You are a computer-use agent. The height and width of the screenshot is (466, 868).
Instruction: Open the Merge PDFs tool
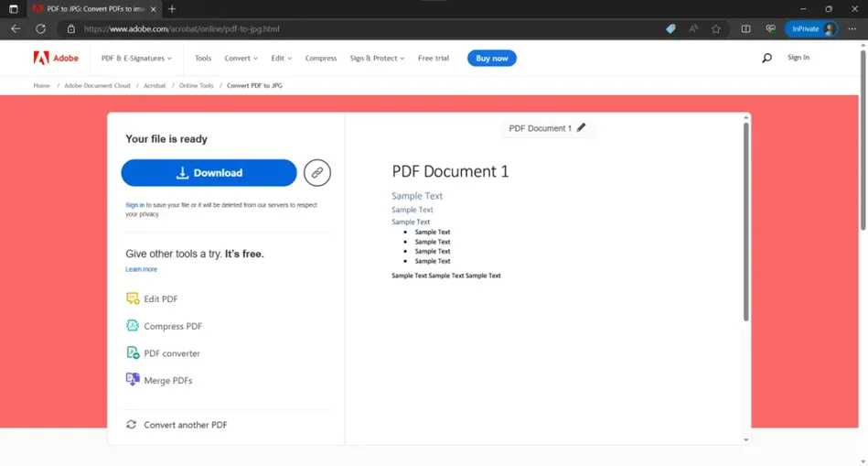point(159,380)
